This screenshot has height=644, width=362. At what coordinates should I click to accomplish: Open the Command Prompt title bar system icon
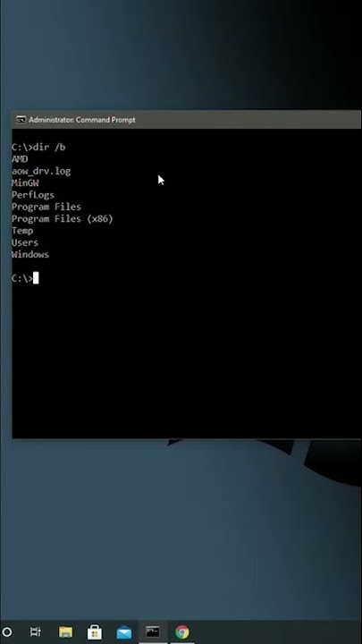pos(21,120)
